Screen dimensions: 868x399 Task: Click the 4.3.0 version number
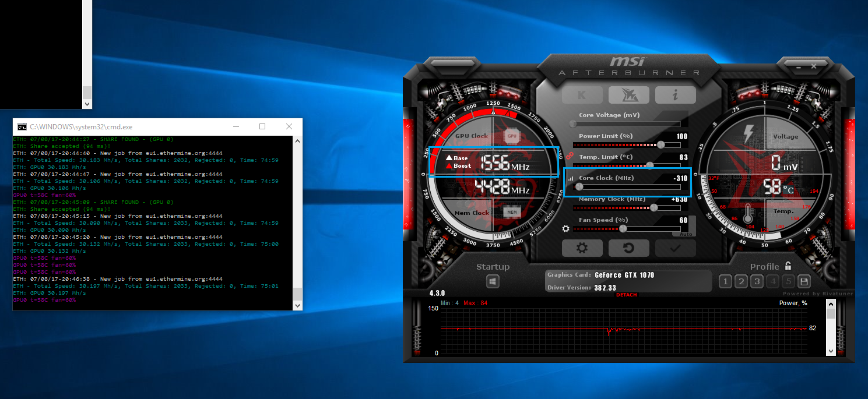[437, 293]
